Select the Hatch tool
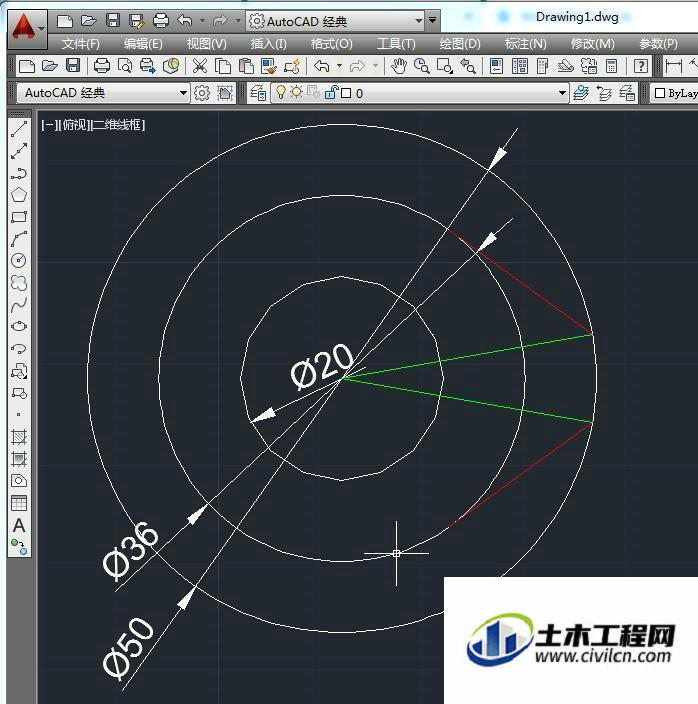The image size is (698, 704). click(x=19, y=437)
